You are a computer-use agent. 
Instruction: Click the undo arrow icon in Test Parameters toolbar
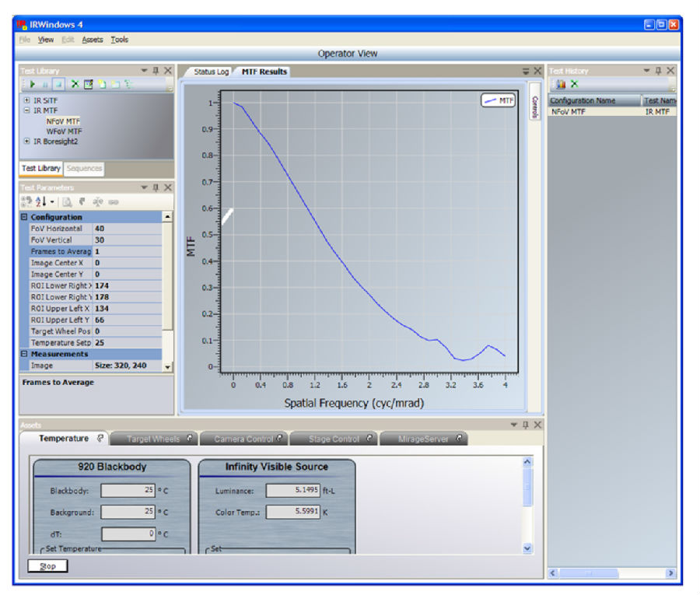click(82, 201)
